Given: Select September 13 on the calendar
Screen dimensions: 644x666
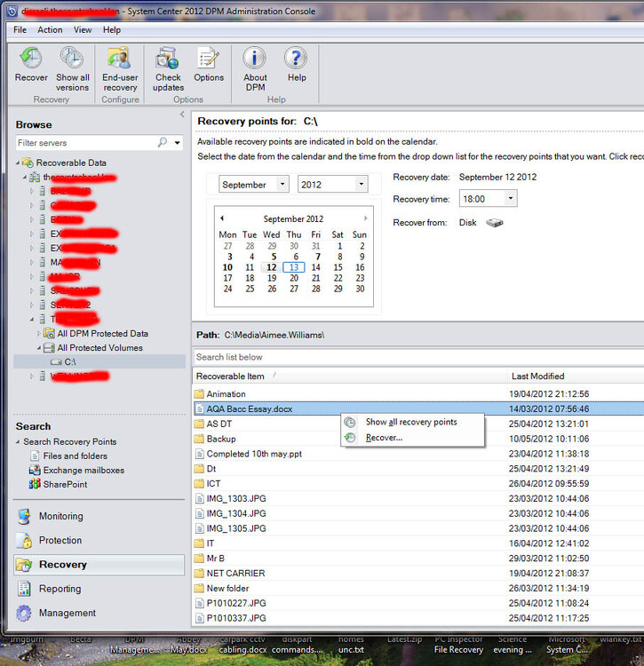Looking at the screenshot, I should [293, 267].
